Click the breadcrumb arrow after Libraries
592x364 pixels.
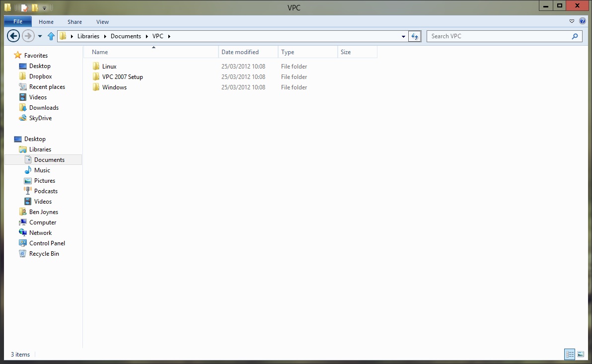[105, 36]
